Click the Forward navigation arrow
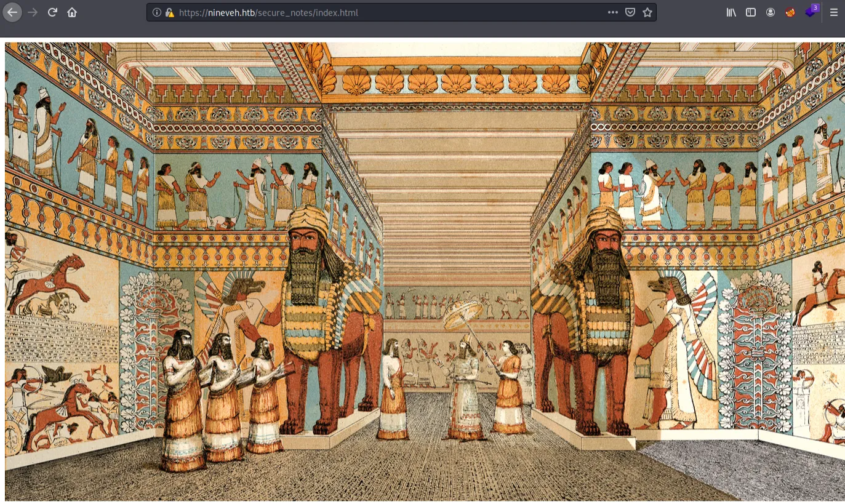The width and height of the screenshot is (845, 504). (33, 12)
